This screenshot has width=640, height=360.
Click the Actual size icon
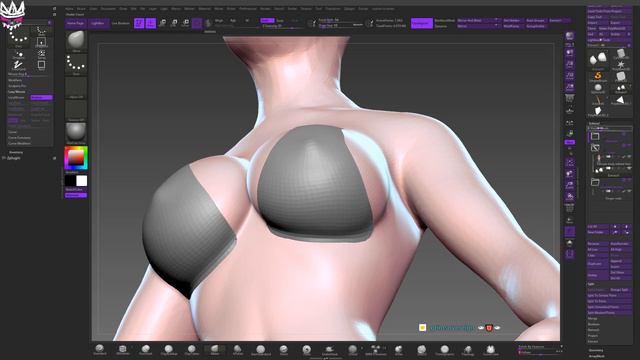click(x=570, y=76)
